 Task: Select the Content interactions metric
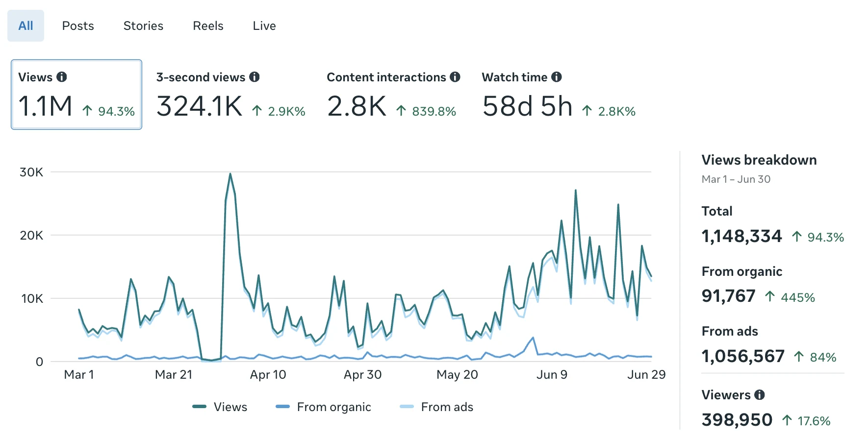393,95
